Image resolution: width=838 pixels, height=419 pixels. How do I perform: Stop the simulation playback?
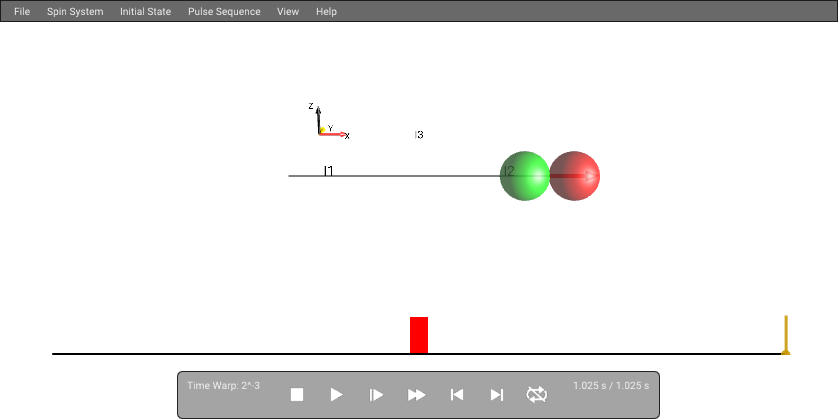[x=297, y=394]
